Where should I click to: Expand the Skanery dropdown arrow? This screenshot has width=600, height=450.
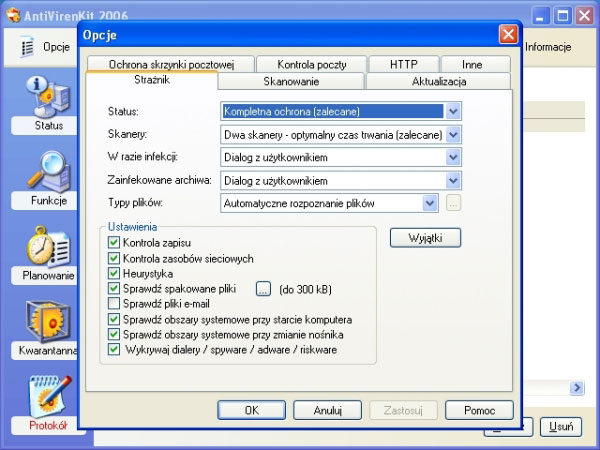click(x=453, y=135)
